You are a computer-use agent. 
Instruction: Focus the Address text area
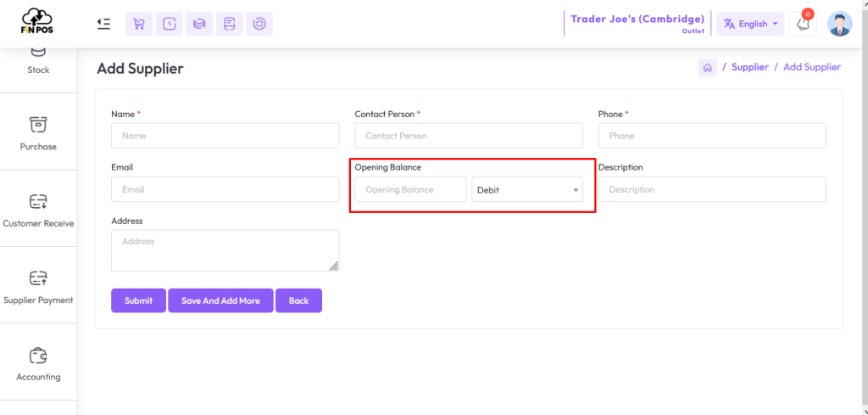point(225,250)
